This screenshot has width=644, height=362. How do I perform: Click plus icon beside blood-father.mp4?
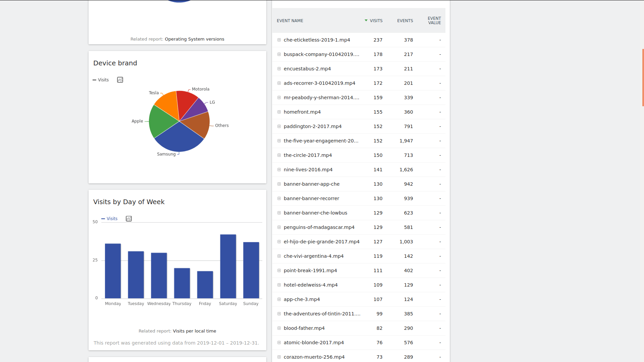click(279, 328)
